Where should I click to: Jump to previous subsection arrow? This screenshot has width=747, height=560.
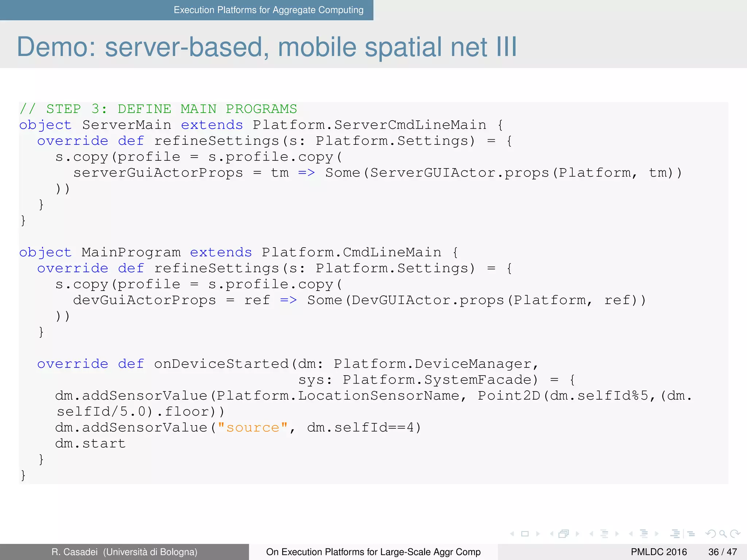(591, 534)
